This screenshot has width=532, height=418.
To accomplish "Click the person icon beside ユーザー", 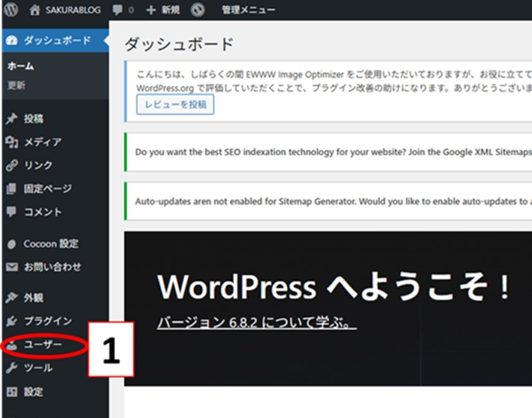I will 11,345.
